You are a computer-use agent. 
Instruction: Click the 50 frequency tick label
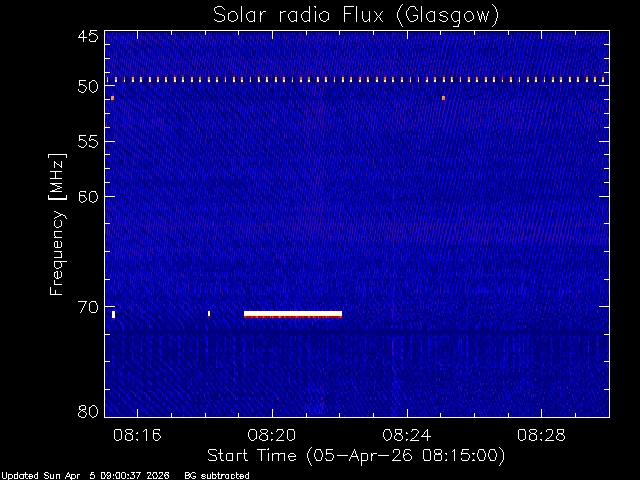(88, 87)
